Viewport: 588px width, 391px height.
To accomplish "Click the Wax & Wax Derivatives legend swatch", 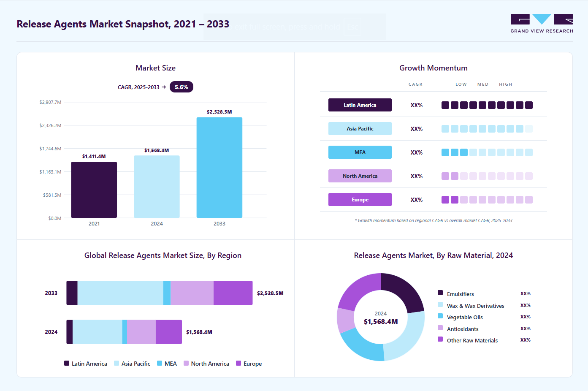I will pos(440,304).
